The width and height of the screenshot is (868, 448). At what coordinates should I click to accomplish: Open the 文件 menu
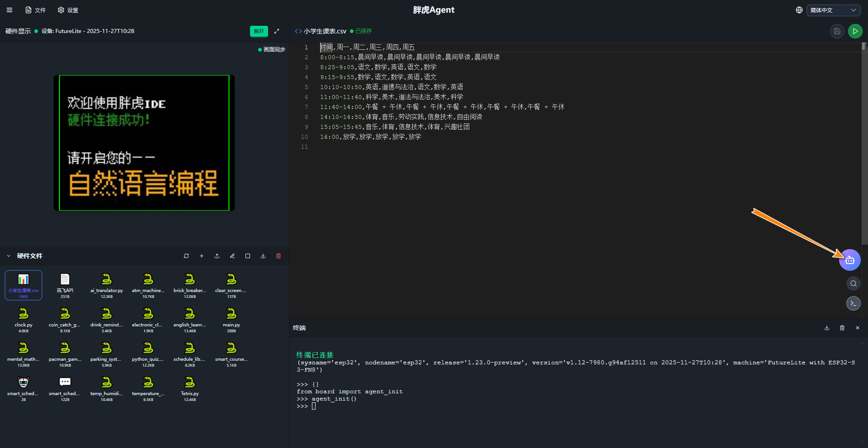[x=36, y=10]
